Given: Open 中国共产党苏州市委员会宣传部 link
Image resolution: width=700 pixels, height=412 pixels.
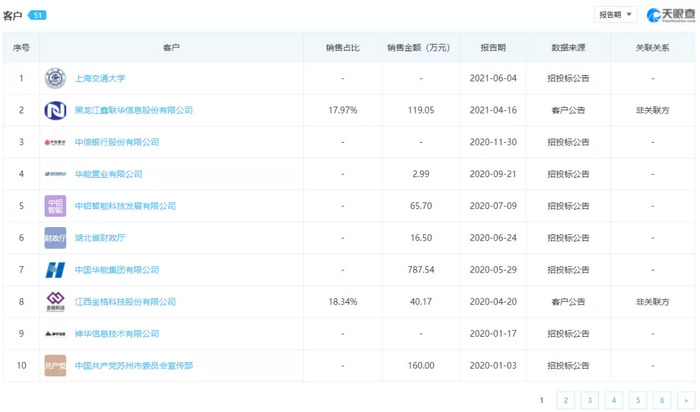Looking at the screenshot, I should pos(133,366).
